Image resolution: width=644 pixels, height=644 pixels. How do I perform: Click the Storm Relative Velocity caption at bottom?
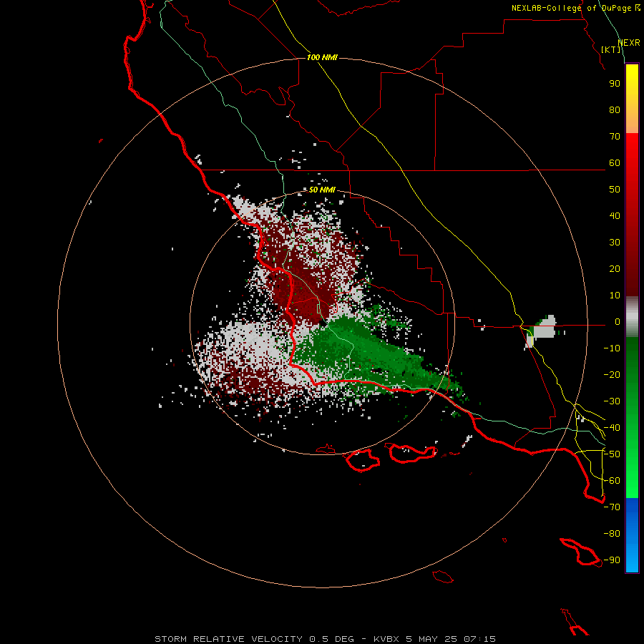coord(325,639)
